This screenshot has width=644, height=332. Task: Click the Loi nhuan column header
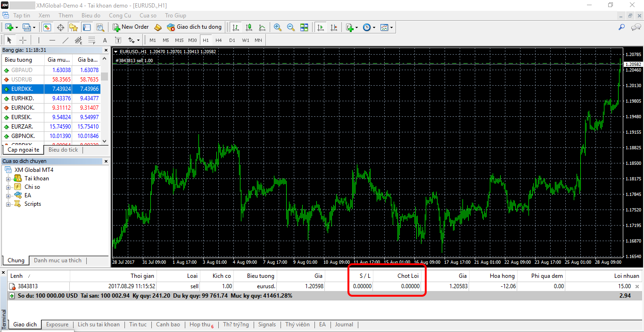click(x=603, y=276)
